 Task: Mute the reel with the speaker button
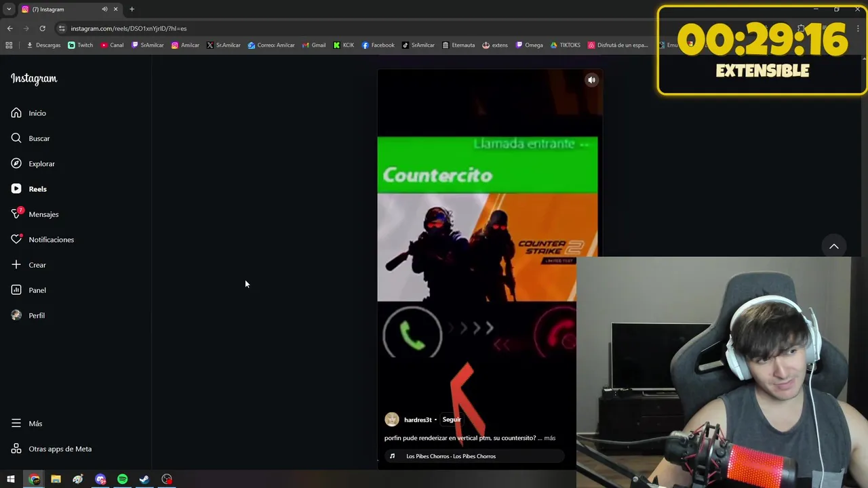(x=591, y=80)
